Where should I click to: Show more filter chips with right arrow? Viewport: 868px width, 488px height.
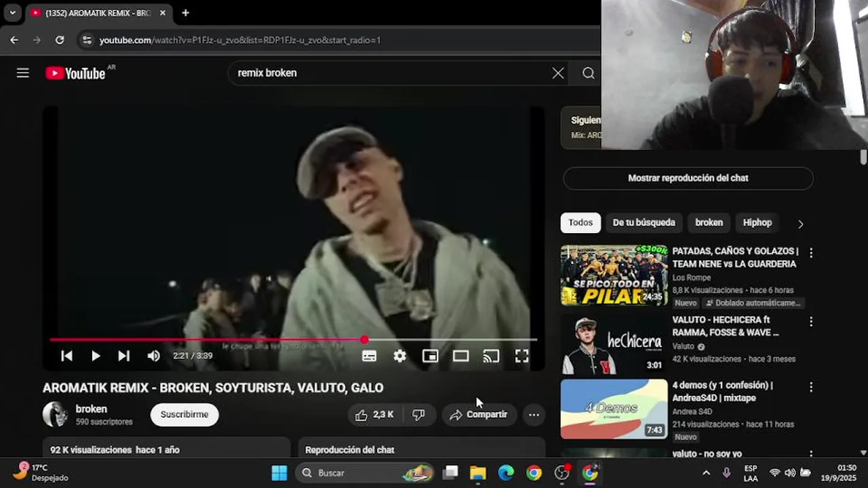[x=800, y=224]
